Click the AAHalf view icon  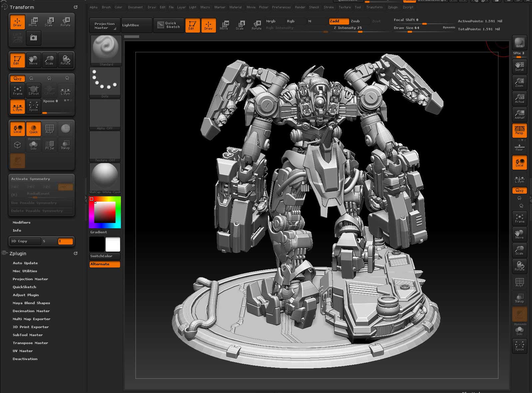click(x=519, y=114)
